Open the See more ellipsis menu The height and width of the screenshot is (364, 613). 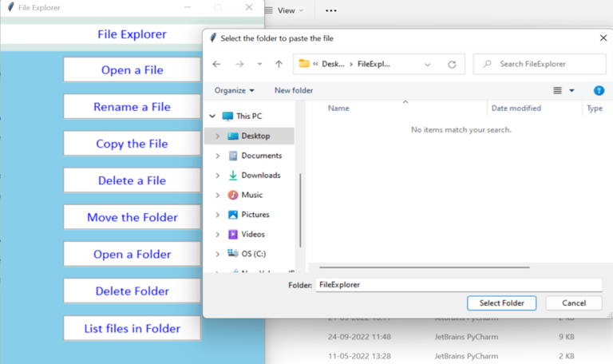[x=330, y=10]
